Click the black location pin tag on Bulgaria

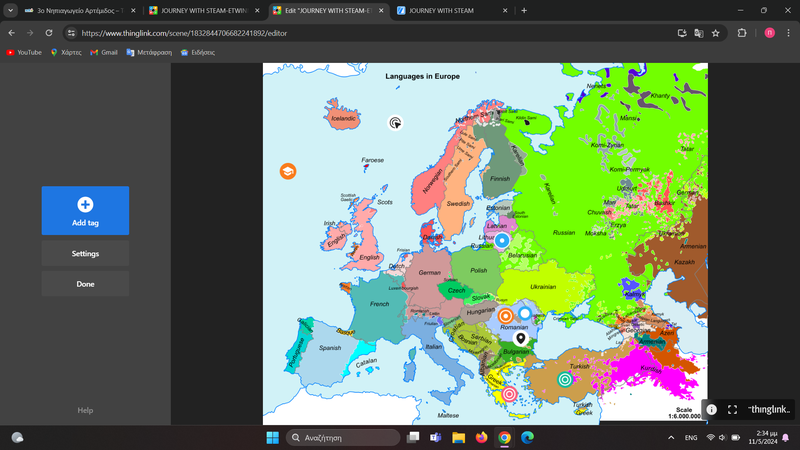pos(520,339)
